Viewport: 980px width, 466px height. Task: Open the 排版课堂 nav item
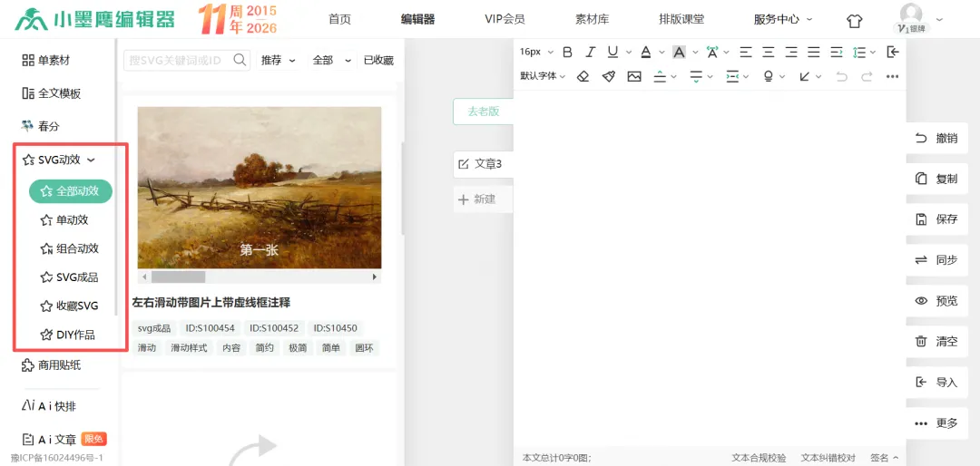point(681,19)
